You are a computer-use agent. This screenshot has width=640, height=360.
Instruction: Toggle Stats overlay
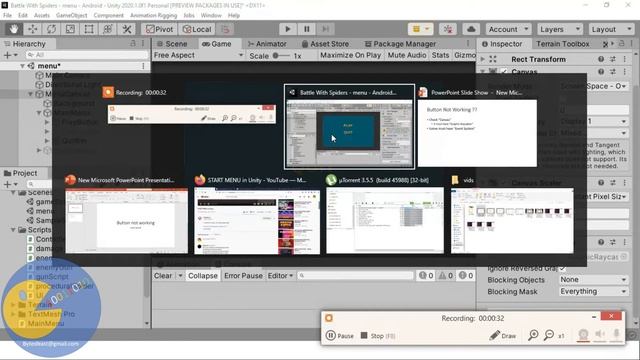coord(440,55)
